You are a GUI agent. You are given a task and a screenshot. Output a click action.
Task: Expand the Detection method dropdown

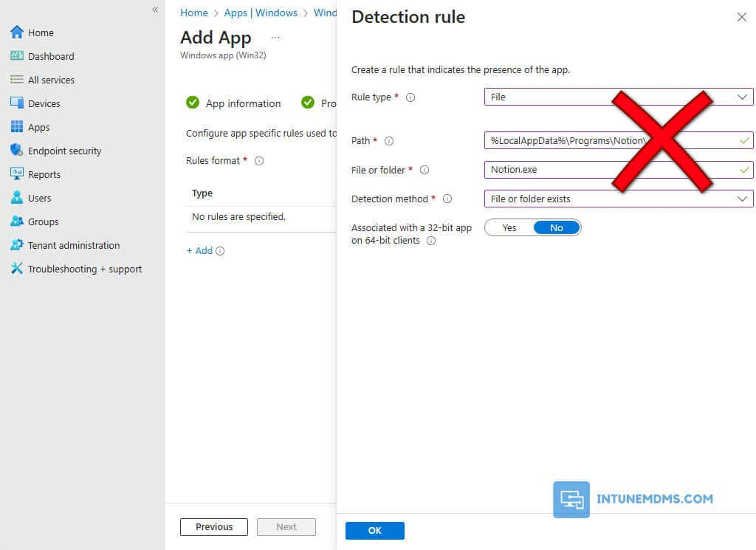point(619,199)
